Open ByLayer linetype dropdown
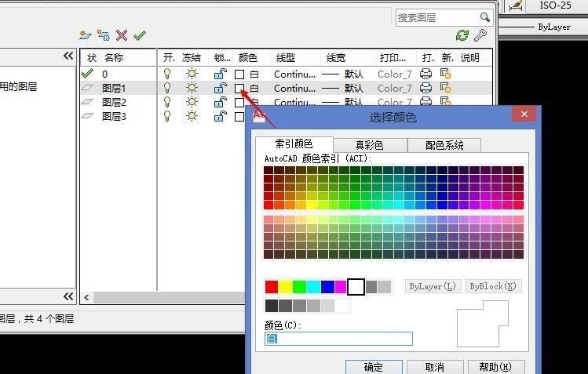 (x=543, y=27)
